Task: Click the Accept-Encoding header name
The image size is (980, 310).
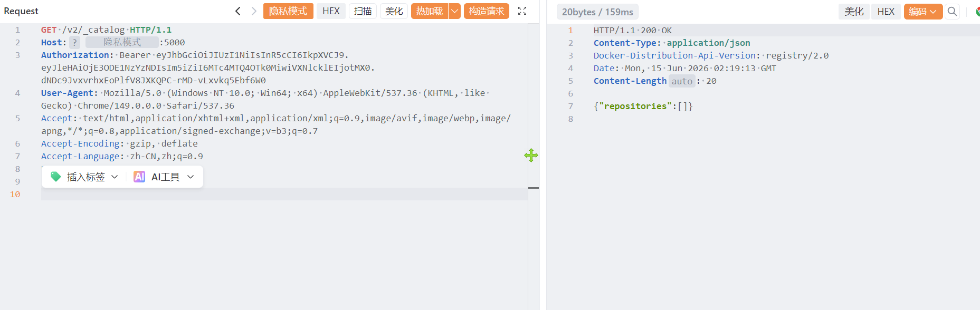Action: pyautogui.click(x=80, y=143)
